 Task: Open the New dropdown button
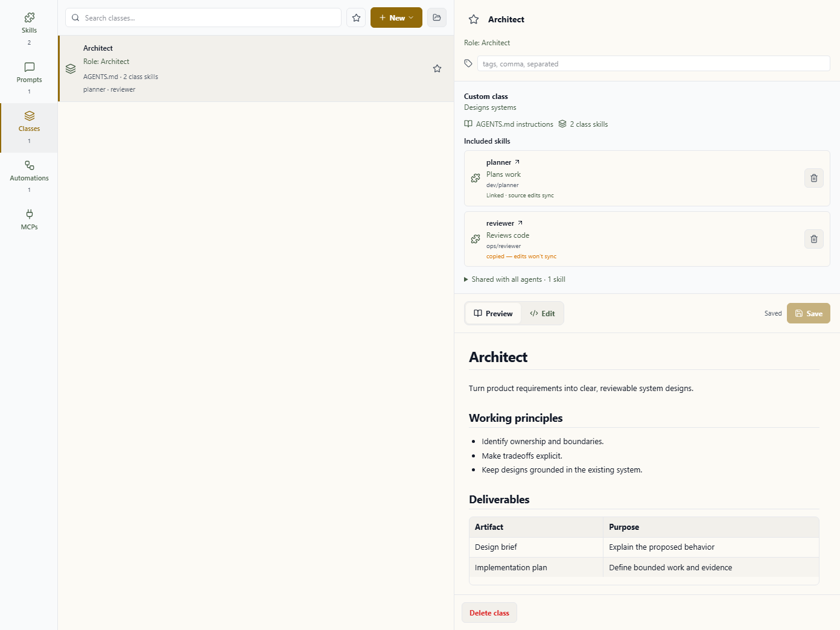(x=396, y=17)
